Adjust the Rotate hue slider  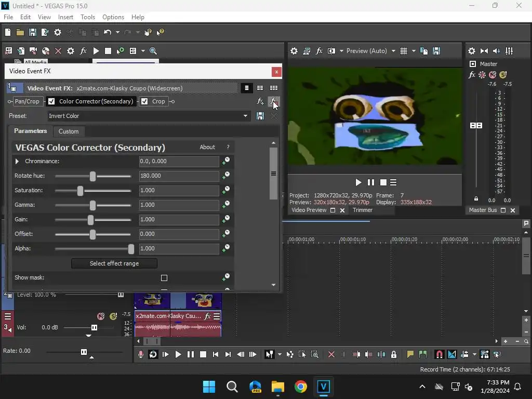tap(92, 176)
